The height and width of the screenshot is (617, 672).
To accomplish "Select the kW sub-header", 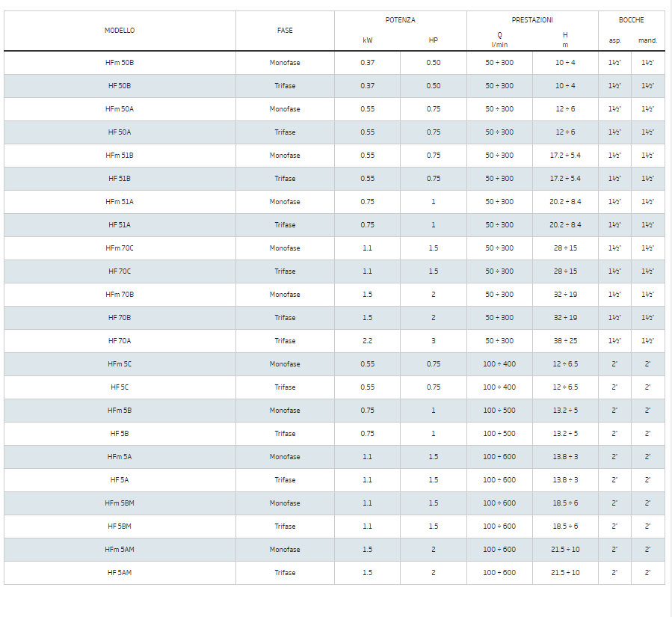I will coord(367,40).
